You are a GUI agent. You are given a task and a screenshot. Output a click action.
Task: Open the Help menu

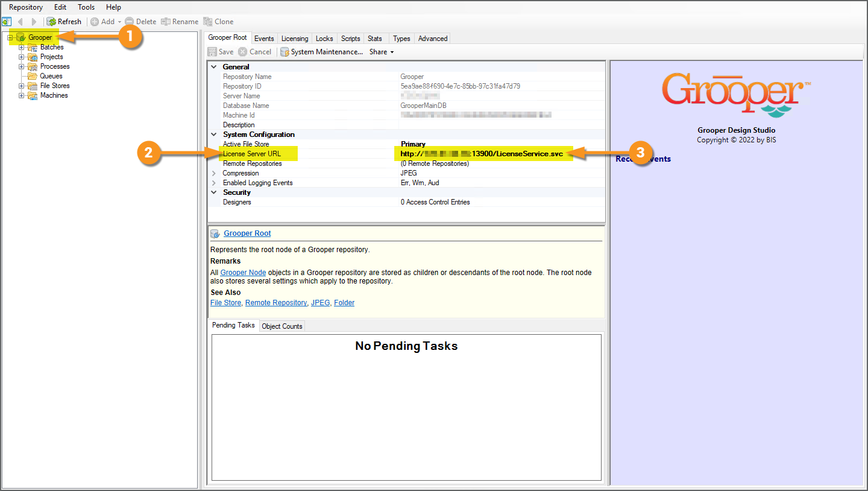113,7
